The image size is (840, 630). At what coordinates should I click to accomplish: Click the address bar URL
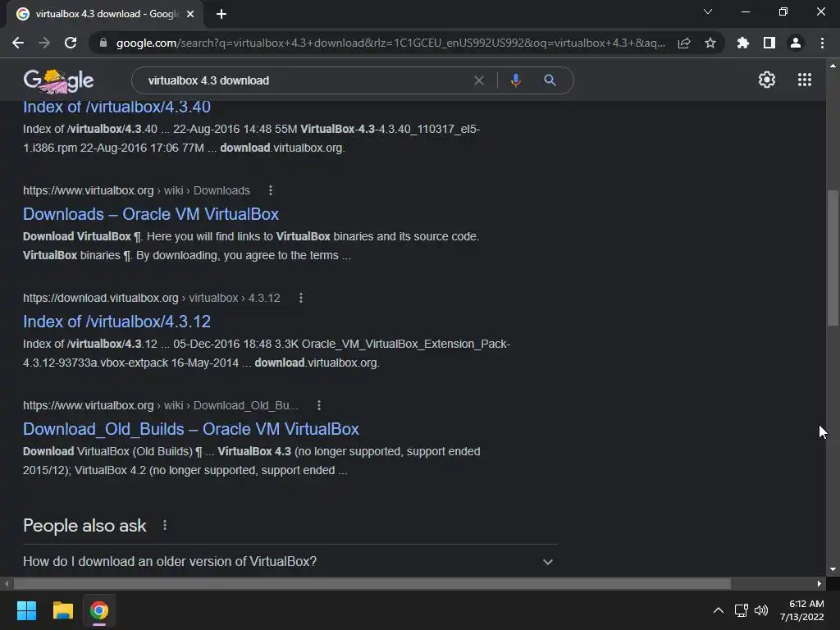(x=390, y=43)
